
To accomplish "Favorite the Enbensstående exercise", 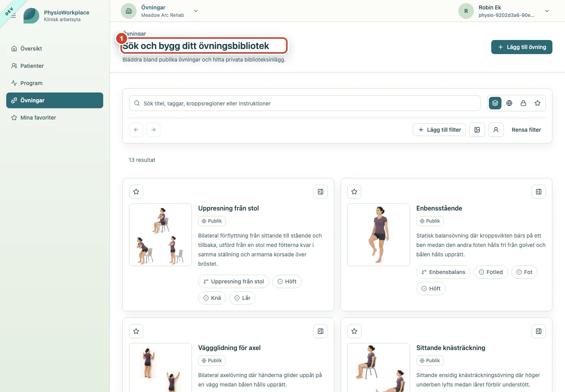I will [354, 192].
